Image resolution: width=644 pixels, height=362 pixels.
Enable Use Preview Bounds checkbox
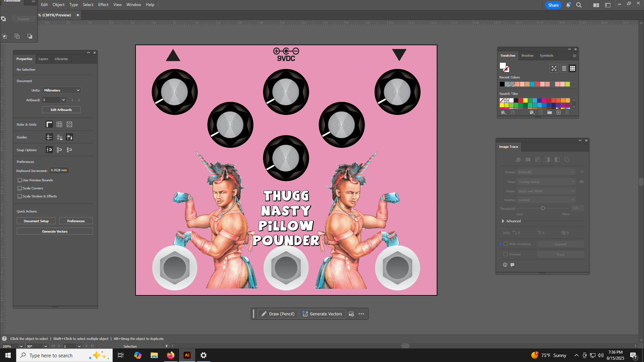(x=20, y=180)
